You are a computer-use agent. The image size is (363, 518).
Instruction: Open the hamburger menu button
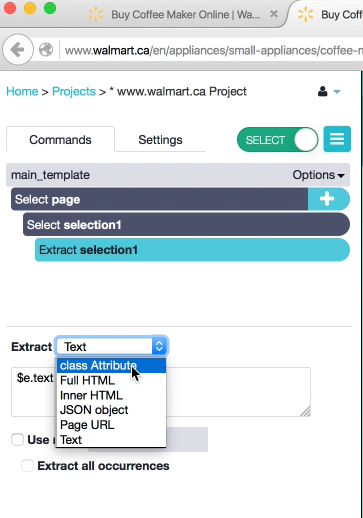click(x=337, y=139)
